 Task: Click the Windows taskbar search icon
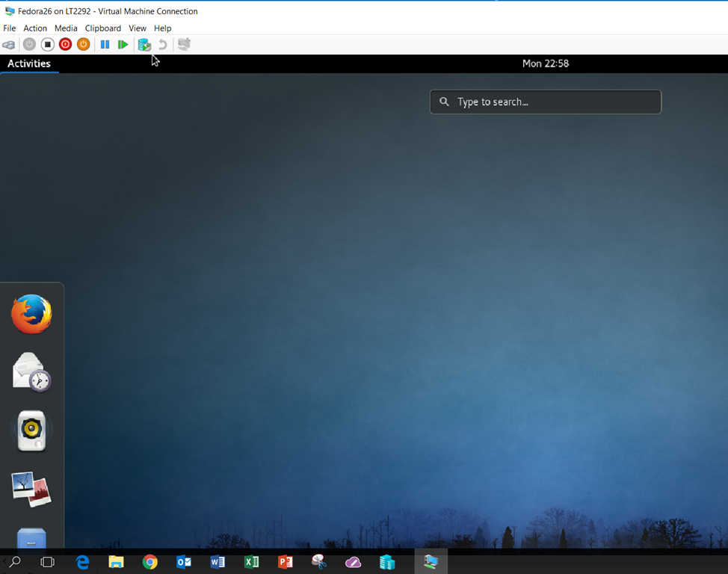click(15, 562)
